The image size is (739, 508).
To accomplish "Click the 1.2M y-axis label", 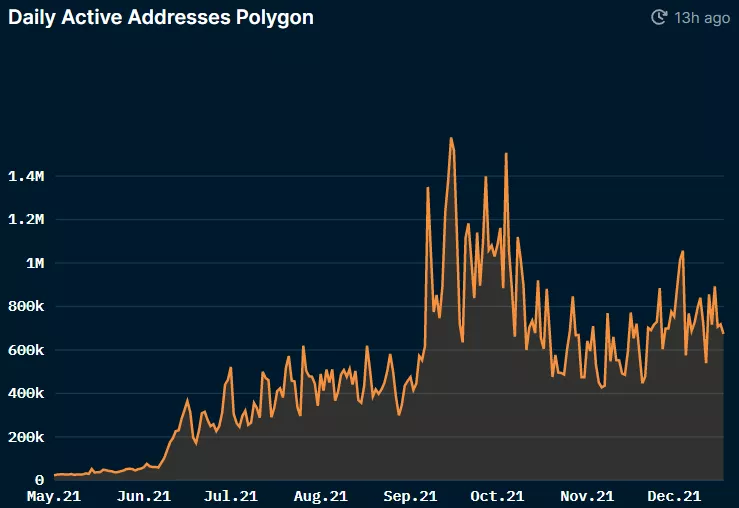I will [x=26, y=219].
